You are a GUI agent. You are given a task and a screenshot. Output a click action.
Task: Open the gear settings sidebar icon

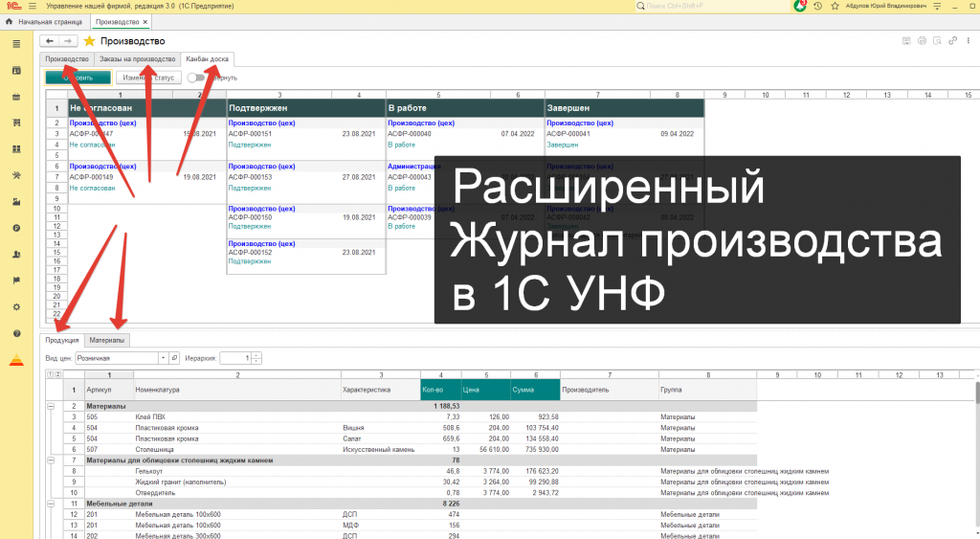[x=16, y=307]
